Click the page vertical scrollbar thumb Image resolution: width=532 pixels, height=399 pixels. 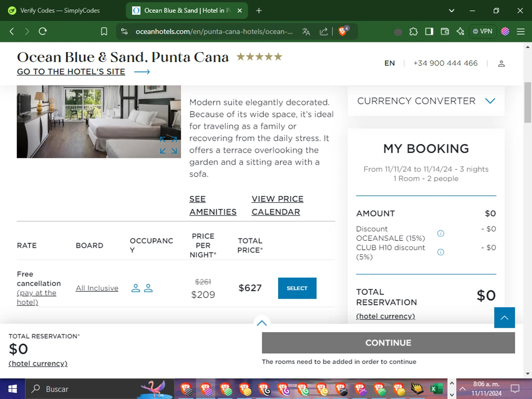pos(528,102)
